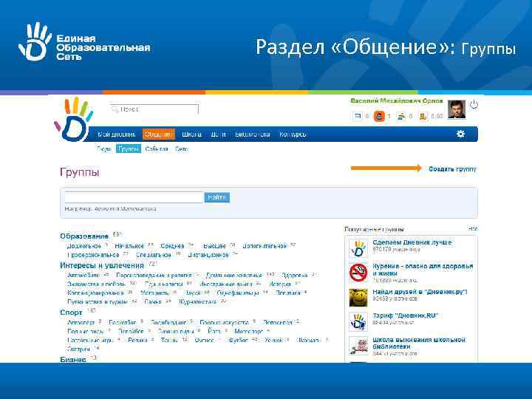The image size is (532, 399).
Task: Open the «Школа выживания школьной библиотеки» group title
Action: pyautogui.click(x=419, y=343)
